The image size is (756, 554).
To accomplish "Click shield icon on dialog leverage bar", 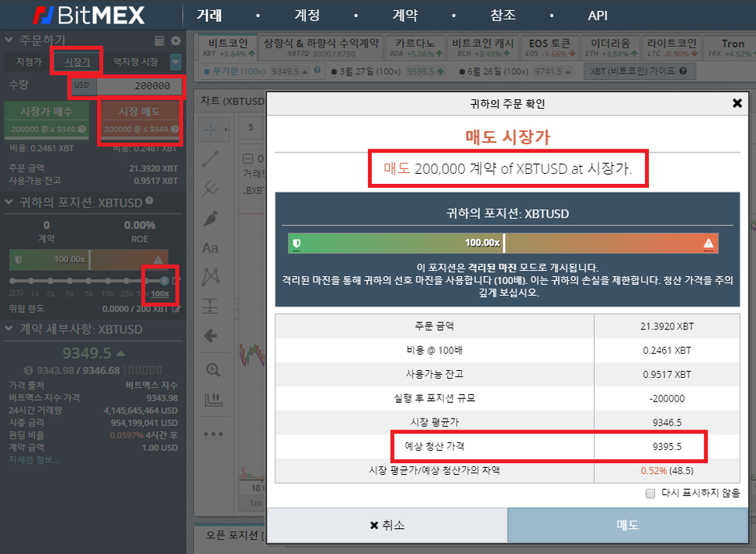I will tap(297, 243).
